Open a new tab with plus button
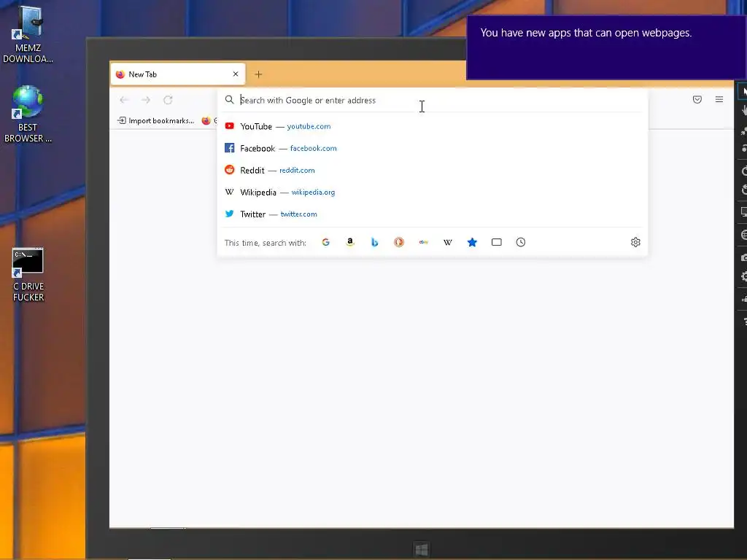Viewport: 747px width, 560px height. click(258, 74)
